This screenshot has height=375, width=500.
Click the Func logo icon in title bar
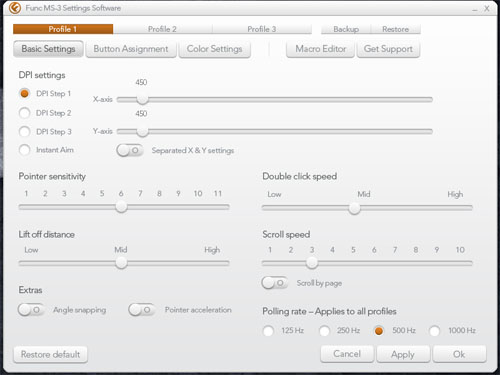(15, 8)
